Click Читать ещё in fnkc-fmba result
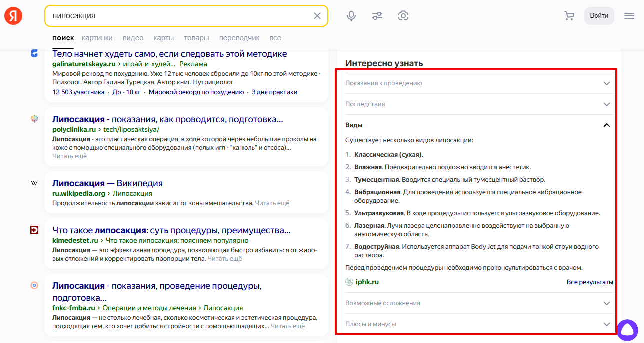644x343 pixels. pos(288,326)
